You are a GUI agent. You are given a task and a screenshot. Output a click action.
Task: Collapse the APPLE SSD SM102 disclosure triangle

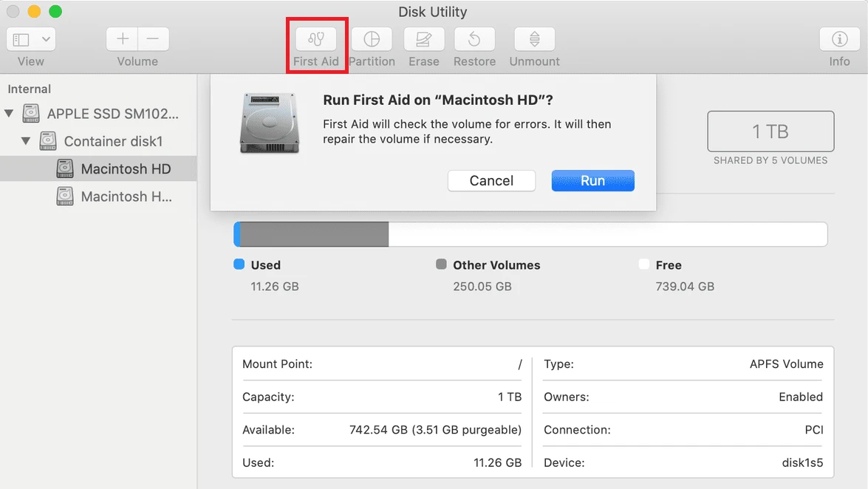10,113
